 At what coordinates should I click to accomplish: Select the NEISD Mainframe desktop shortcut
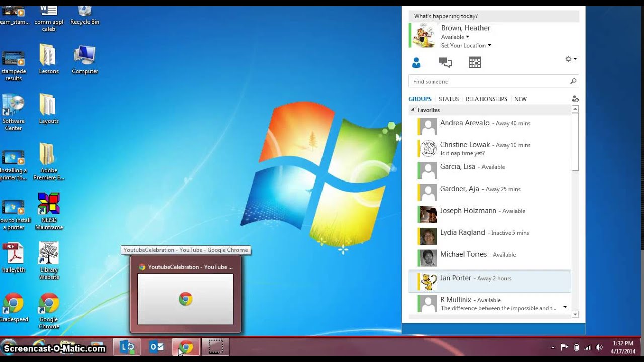click(49, 211)
